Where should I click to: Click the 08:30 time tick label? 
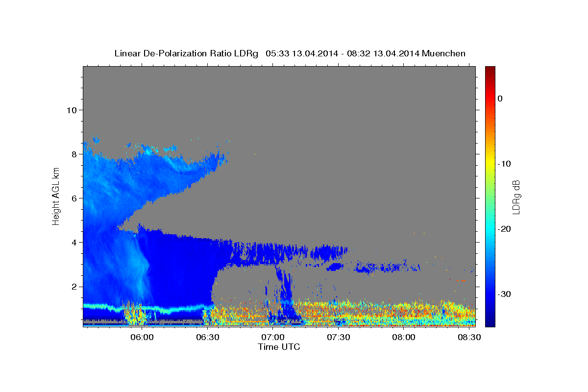point(469,338)
